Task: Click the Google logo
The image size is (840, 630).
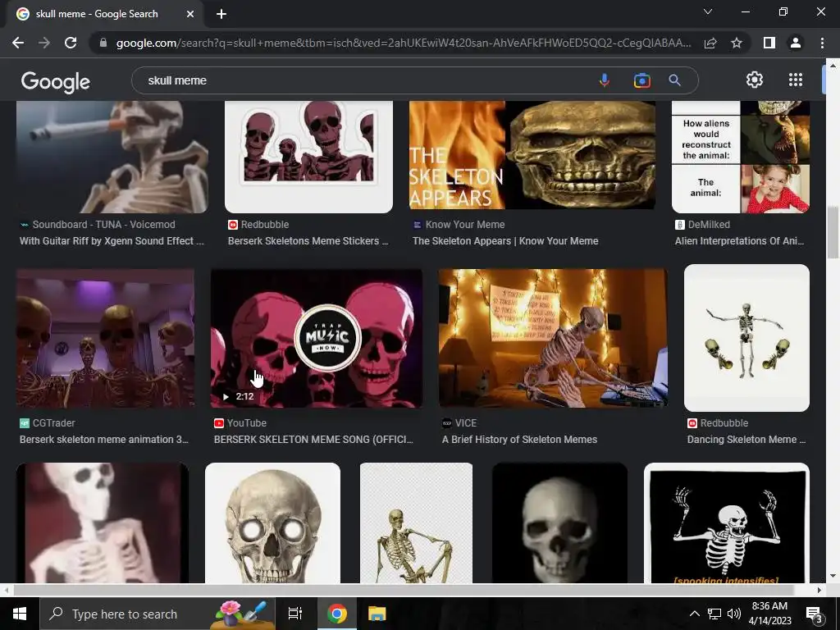Action: [x=56, y=81]
